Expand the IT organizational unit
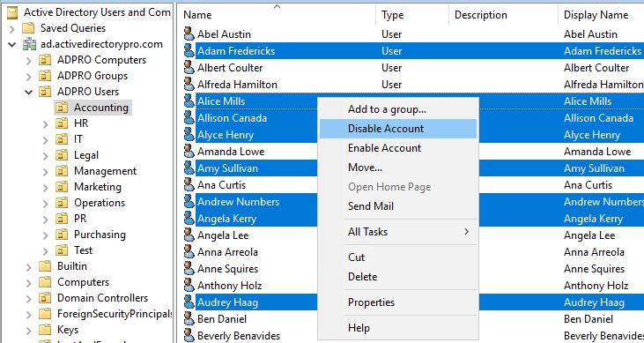Viewport: 644px width, 343px height. (46, 140)
